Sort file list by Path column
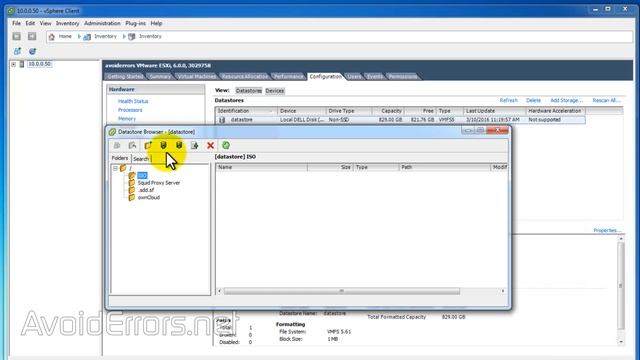Viewport: 640px width, 360px height. (x=445, y=167)
